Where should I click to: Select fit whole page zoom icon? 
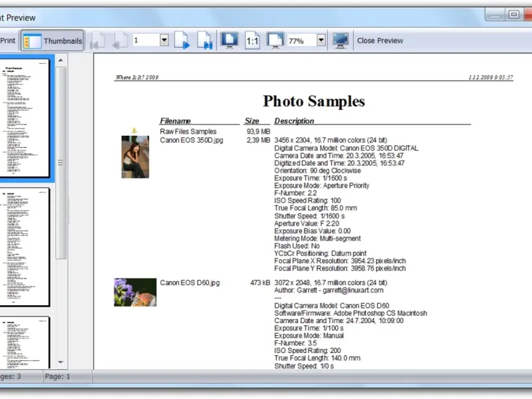pos(229,41)
